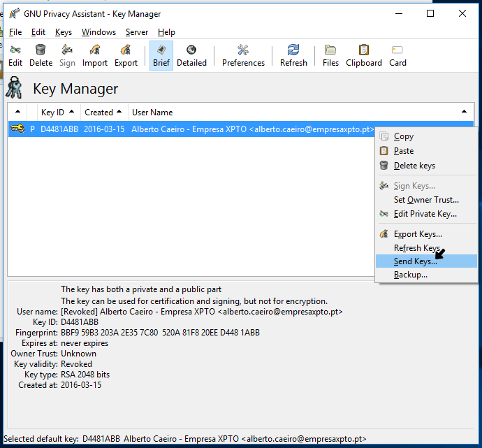This screenshot has width=482, height=448.
Task: Open the Windows menu
Action: (x=98, y=32)
